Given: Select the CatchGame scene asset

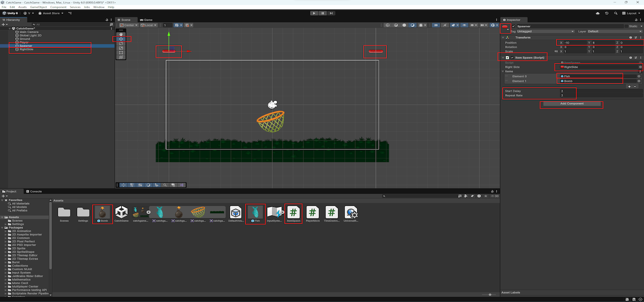Looking at the screenshot, I should [121, 214].
